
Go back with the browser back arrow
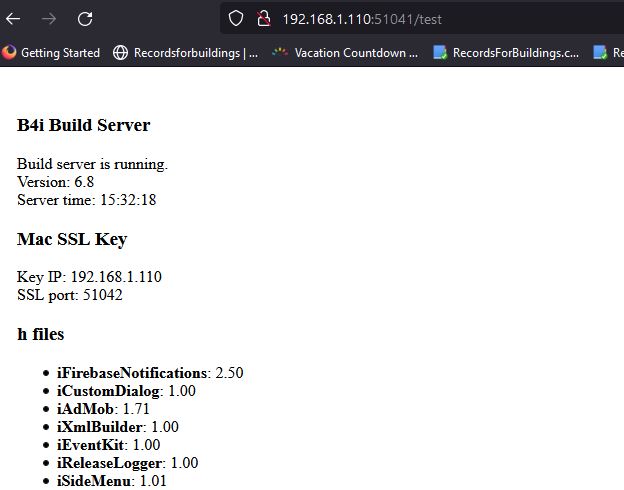pyautogui.click(x=13, y=19)
